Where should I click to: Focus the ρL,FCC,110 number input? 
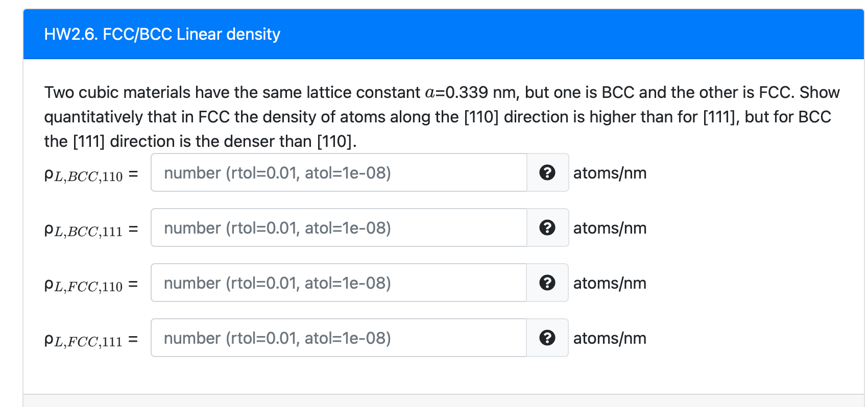pyautogui.click(x=339, y=283)
